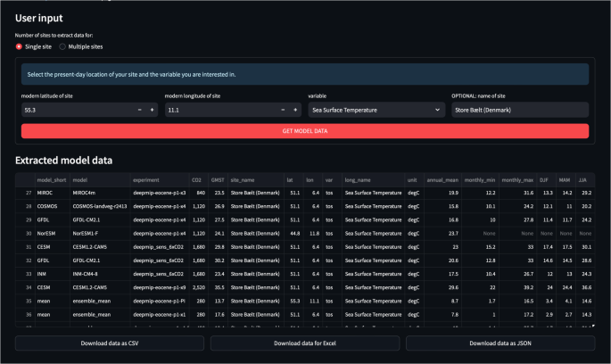Screen dimensions: 611x364
Task: Click the GMST value 35.5
Action: click(218, 287)
